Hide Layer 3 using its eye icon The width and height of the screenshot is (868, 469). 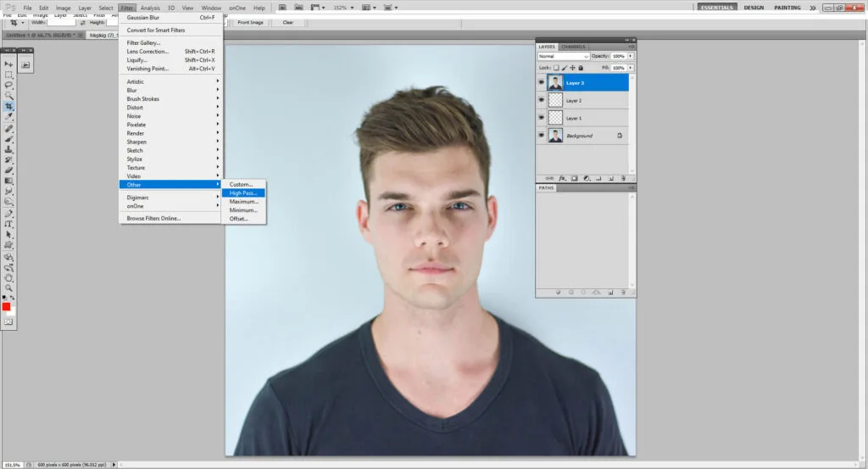tap(542, 83)
